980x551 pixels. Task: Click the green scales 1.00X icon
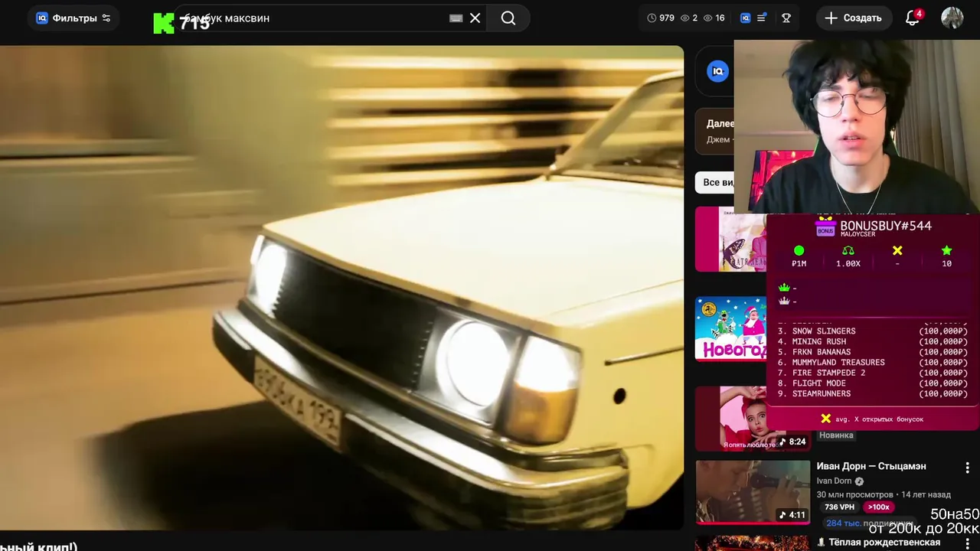[x=848, y=250]
